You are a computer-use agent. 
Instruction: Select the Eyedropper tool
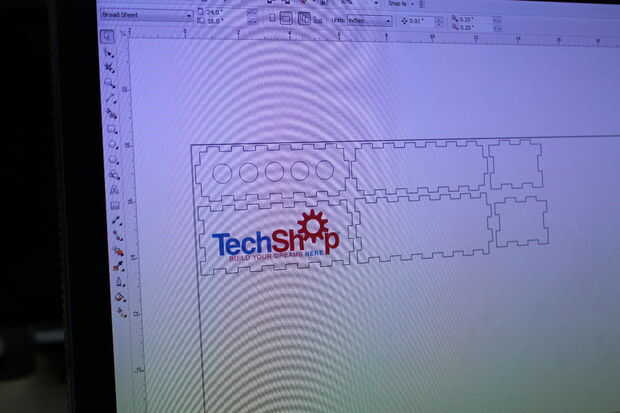coord(119,266)
